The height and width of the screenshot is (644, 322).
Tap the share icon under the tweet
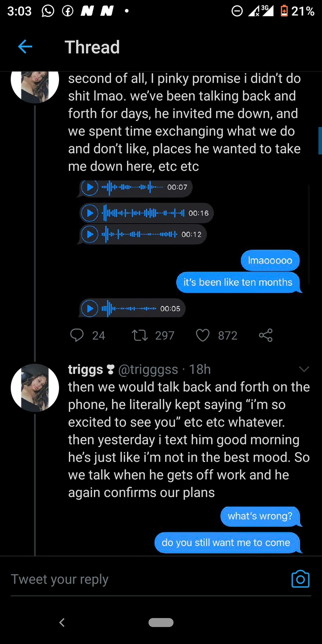[x=266, y=335]
